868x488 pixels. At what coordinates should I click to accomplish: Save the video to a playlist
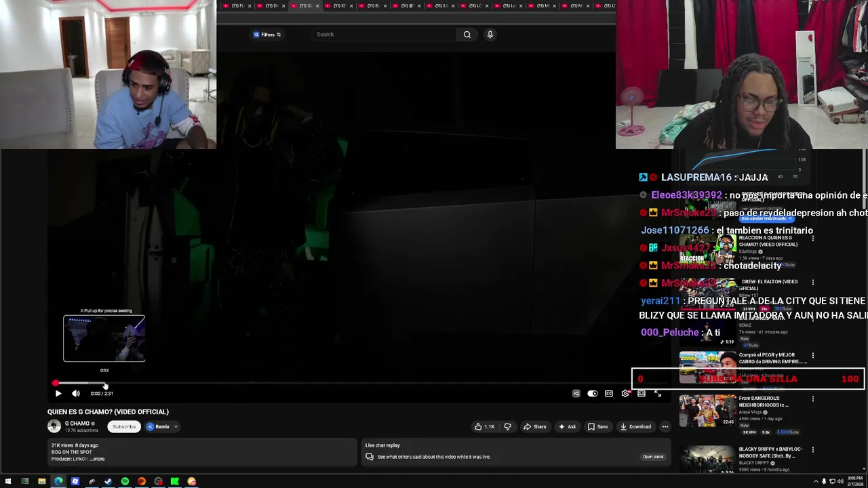tap(597, 426)
